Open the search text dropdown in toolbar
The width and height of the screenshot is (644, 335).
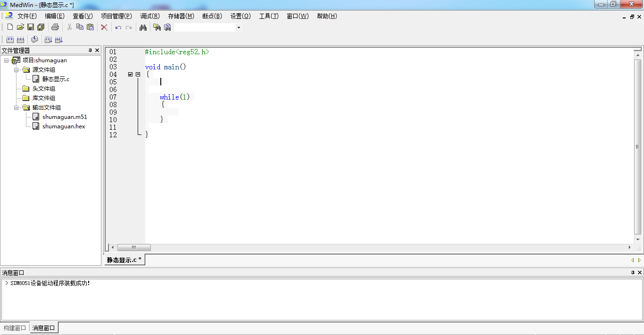[239, 27]
